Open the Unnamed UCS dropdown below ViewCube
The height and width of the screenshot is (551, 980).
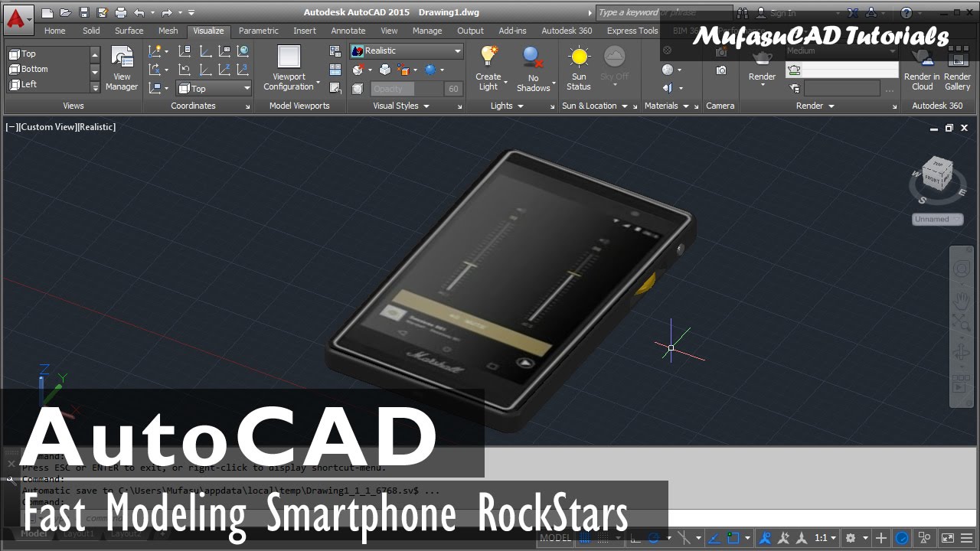click(x=937, y=219)
